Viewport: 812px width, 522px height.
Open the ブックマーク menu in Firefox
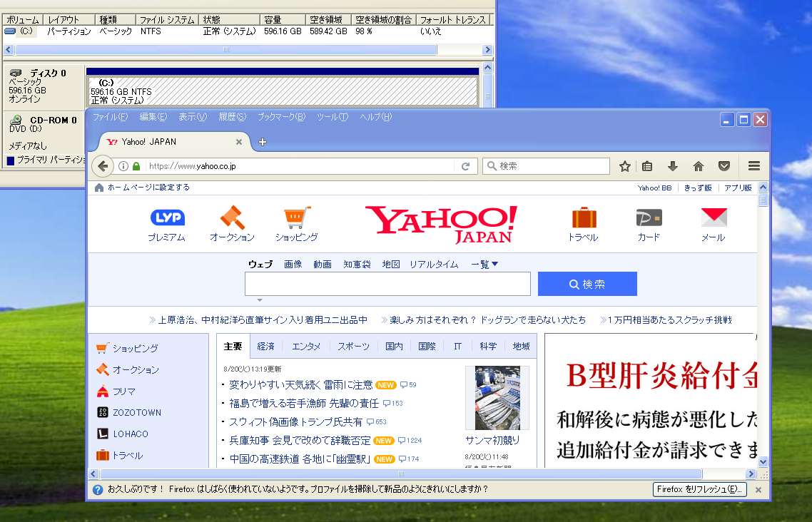(x=282, y=117)
